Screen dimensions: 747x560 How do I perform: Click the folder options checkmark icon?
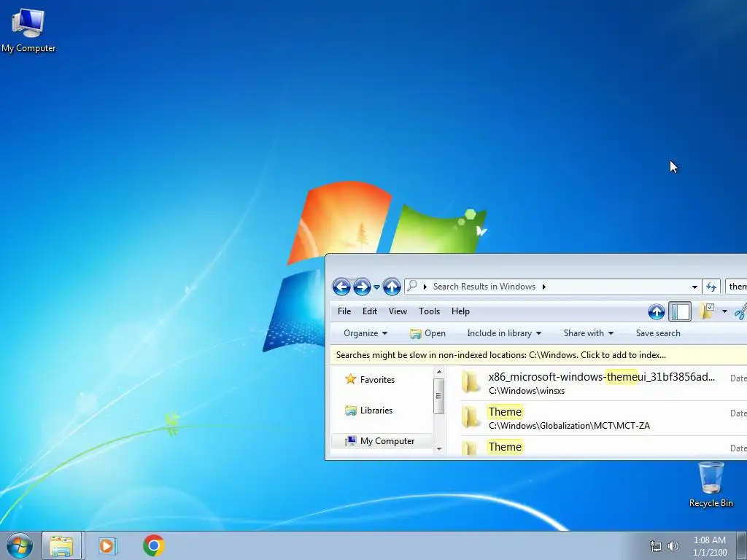(x=707, y=311)
